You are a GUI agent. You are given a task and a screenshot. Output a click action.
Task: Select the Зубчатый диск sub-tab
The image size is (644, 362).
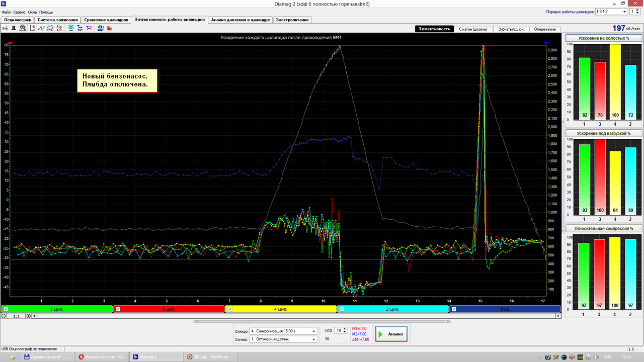coord(511,29)
